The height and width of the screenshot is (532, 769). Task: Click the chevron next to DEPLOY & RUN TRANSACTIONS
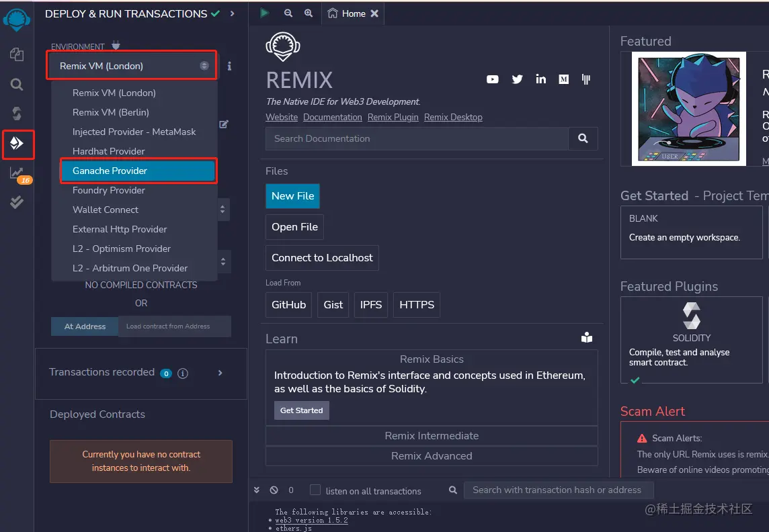[x=232, y=13]
